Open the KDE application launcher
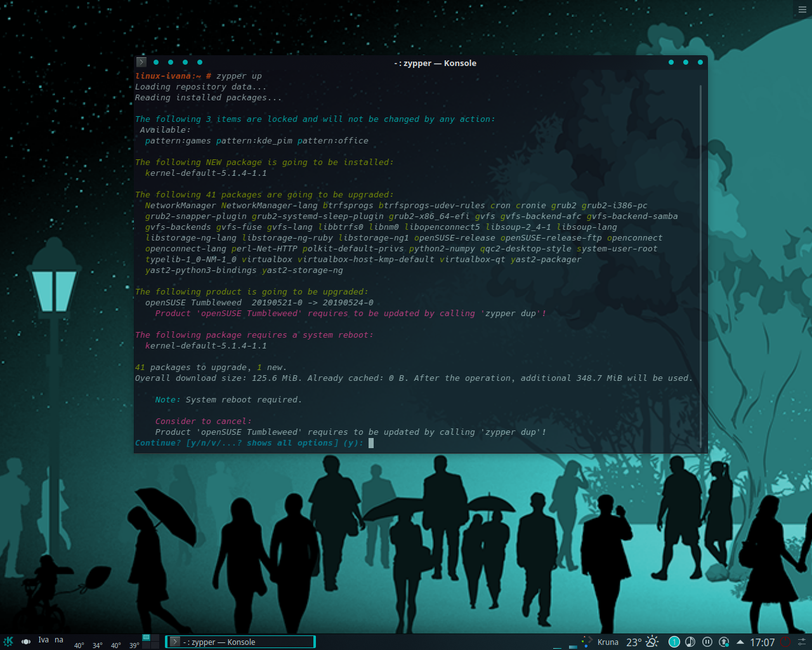The image size is (812, 650). [8, 642]
